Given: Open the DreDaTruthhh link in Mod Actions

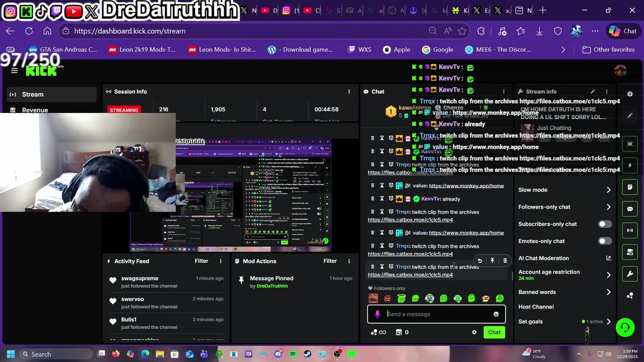Looking at the screenshot, I should pyautogui.click(x=272, y=286).
